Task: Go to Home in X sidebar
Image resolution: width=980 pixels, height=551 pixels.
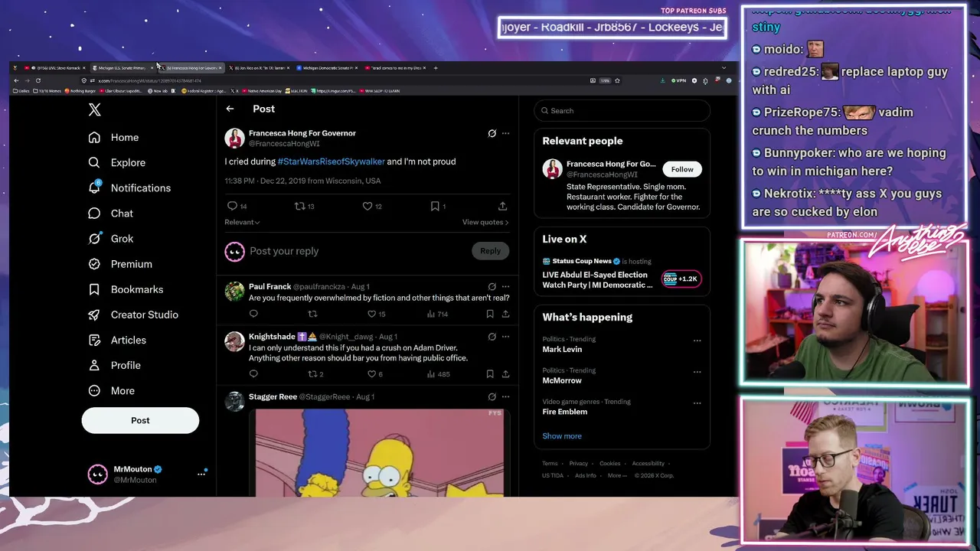Action: 114,137
